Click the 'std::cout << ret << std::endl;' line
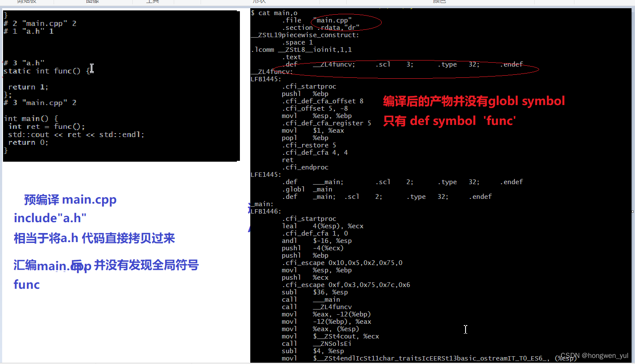This screenshot has height=364, width=635. pyautogui.click(x=76, y=134)
